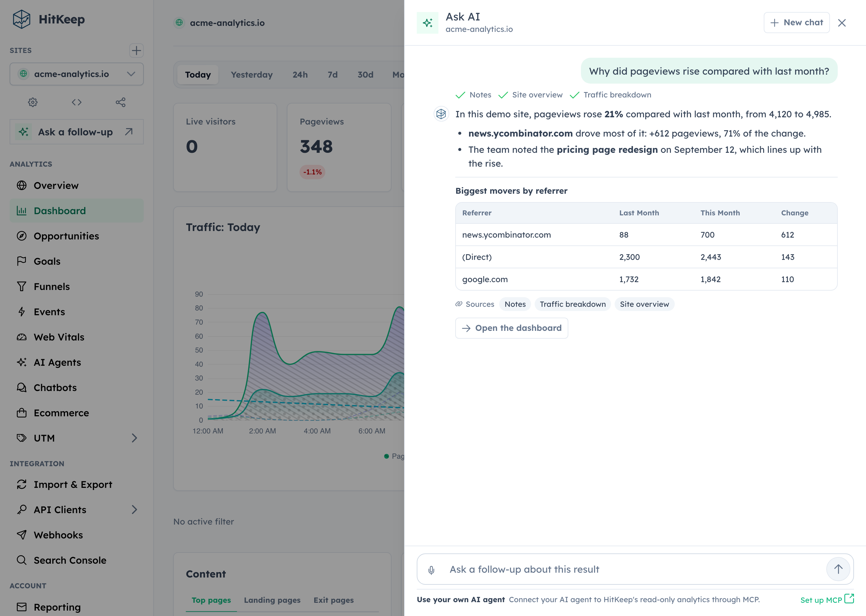The height and width of the screenshot is (616, 866).
Task: Click the microphone icon in chat input
Action: tap(431, 570)
